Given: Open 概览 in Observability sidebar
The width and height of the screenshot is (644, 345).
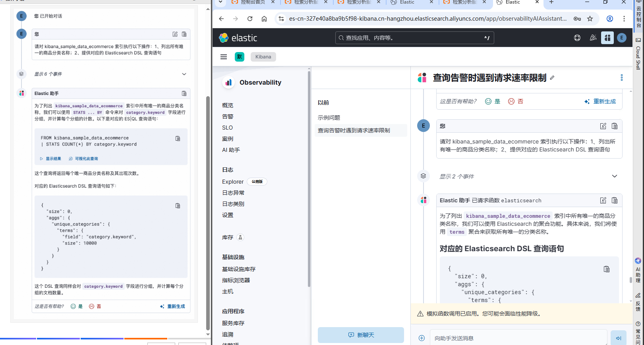Looking at the screenshot, I should pyautogui.click(x=228, y=105).
